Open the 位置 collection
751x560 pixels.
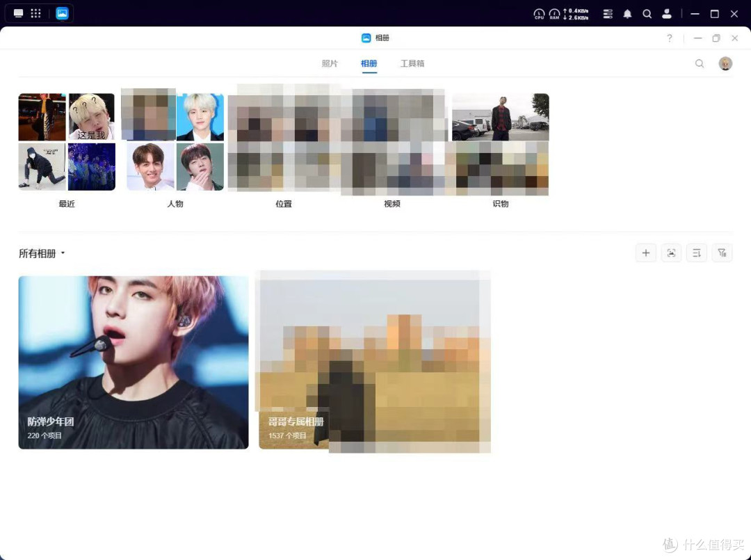[284, 142]
